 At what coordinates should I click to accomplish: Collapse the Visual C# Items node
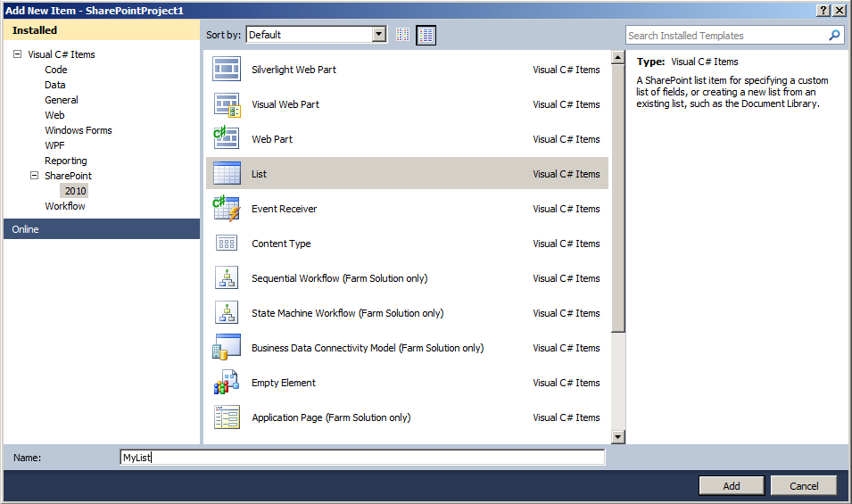[x=17, y=54]
